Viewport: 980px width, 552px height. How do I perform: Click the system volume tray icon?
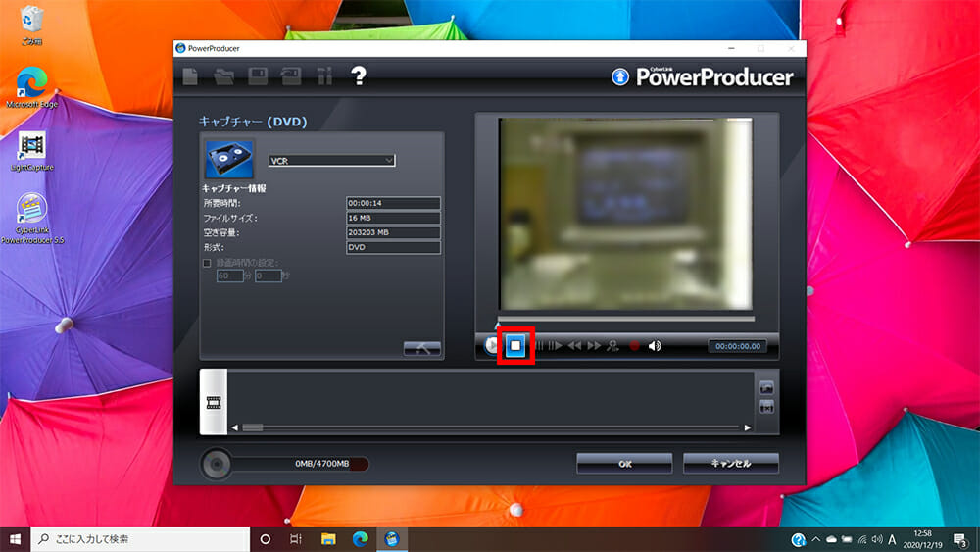[x=877, y=539]
